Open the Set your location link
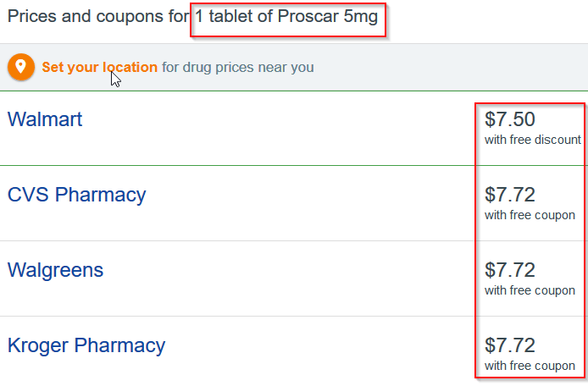This screenshot has height=386, width=588. pyautogui.click(x=99, y=68)
